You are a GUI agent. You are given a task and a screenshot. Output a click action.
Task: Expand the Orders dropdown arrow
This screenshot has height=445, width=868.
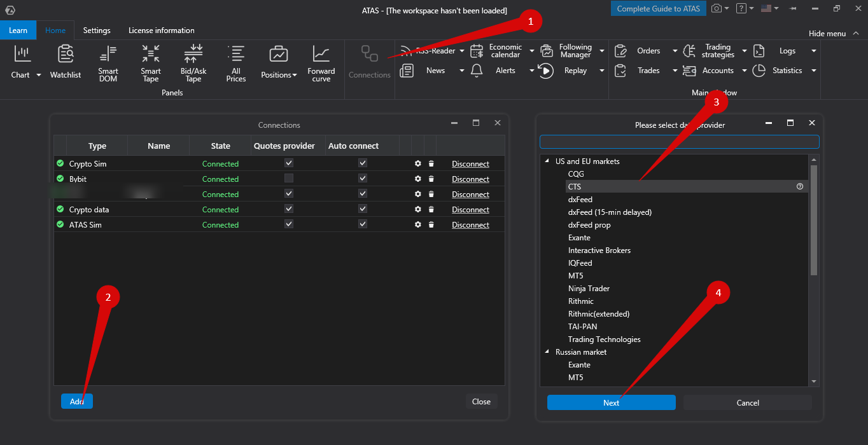pyautogui.click(x=675, y=51)
